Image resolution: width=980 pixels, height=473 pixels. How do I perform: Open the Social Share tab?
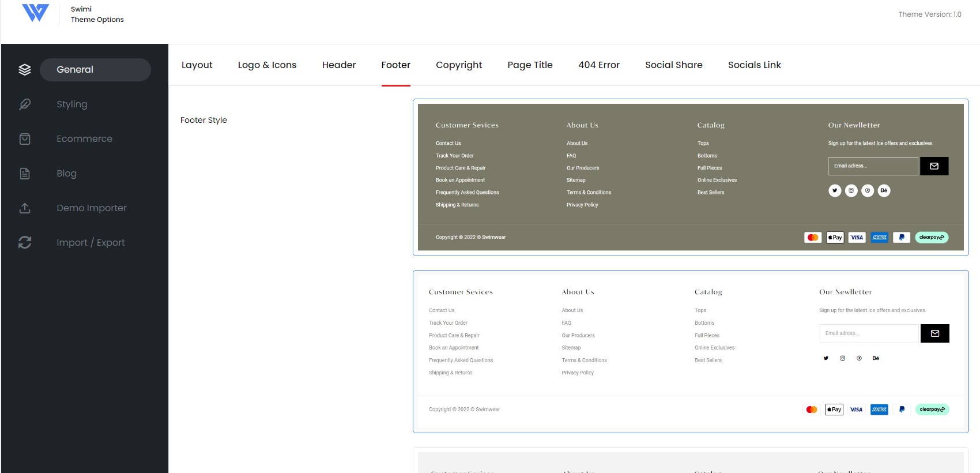[674, 65]
